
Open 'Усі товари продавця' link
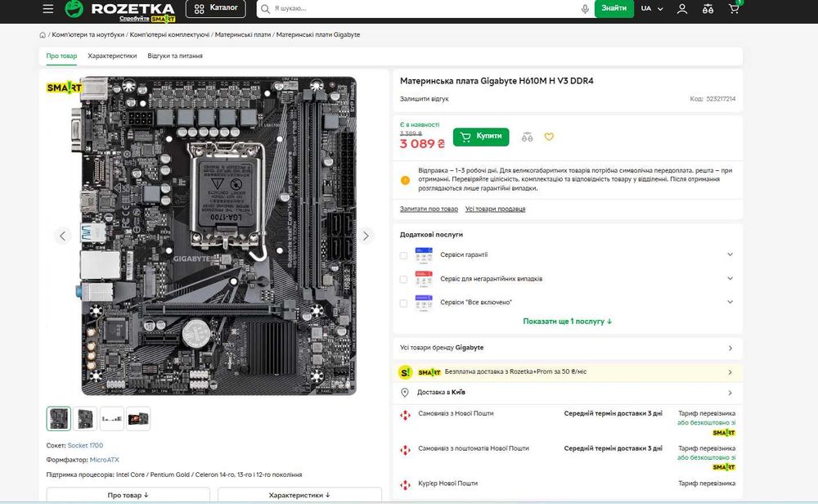[x=495, y=209]
